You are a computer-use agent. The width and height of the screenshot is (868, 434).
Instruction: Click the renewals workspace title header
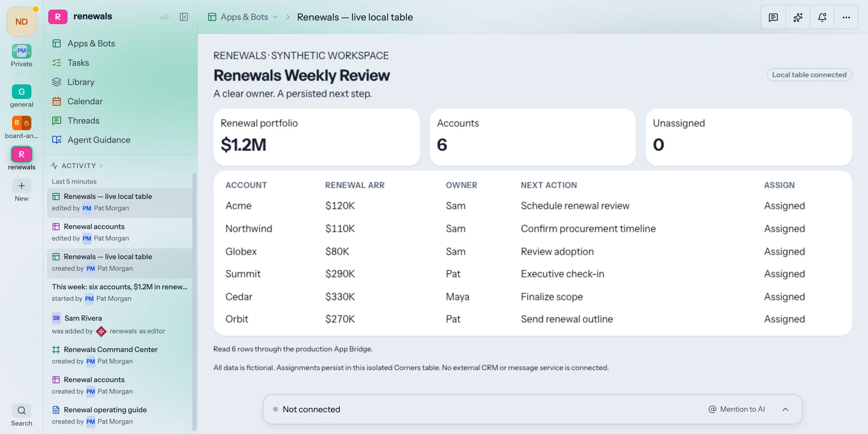93,16
